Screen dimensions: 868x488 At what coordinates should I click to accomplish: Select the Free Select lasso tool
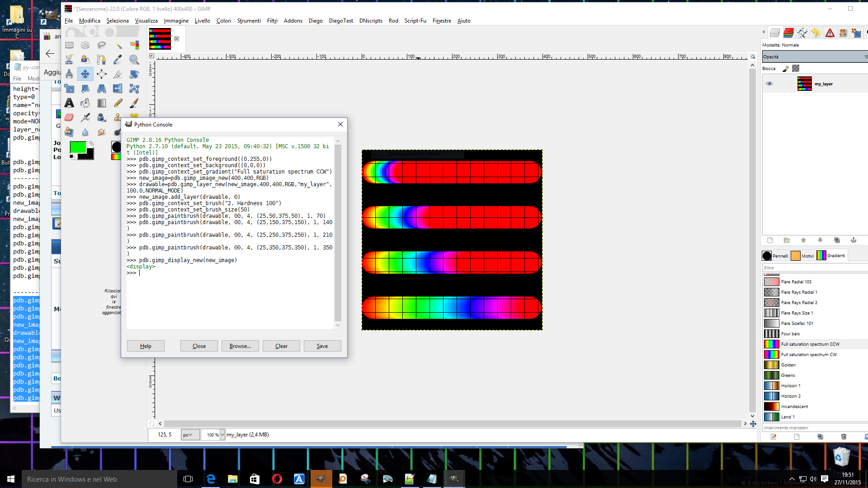pyautogui.click(x=101, y=45)
